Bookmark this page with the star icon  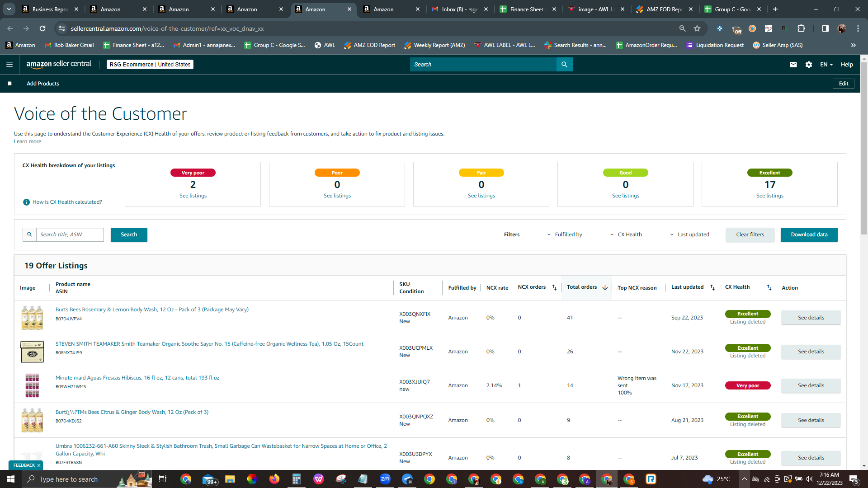[x=697, y=28]
